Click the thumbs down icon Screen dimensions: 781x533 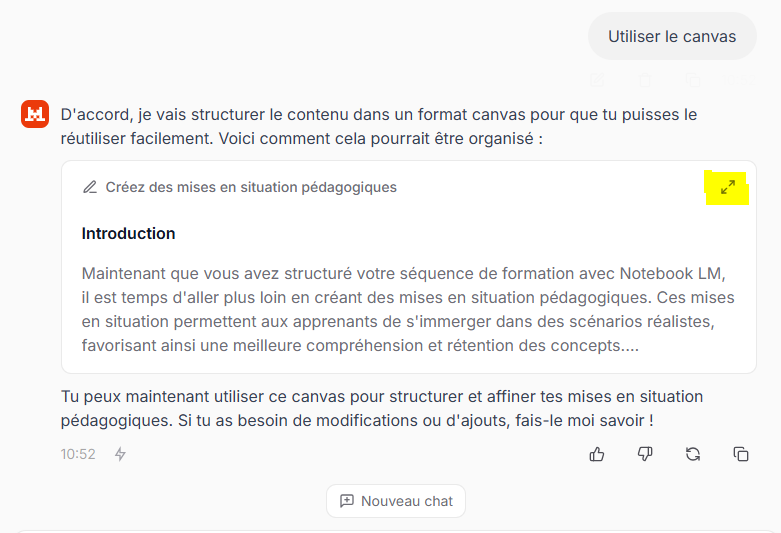tap(645, 454)
